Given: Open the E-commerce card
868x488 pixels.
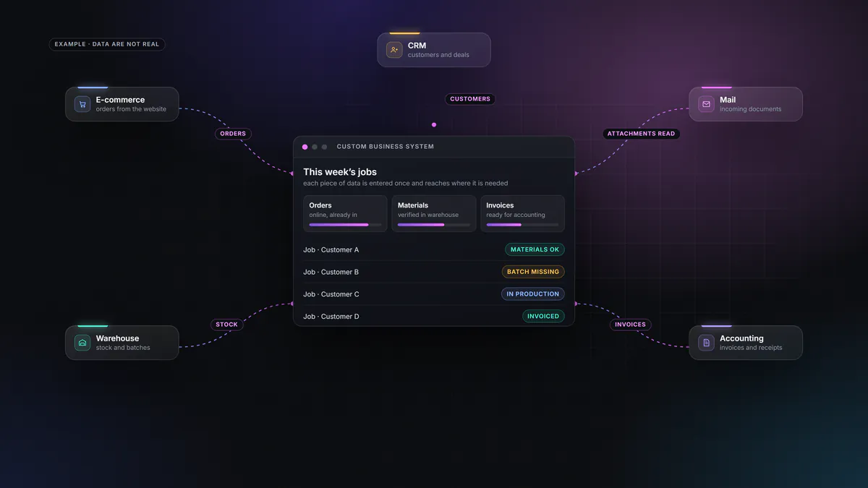Looking at the screenshot, I should click(x=122, y=104).
